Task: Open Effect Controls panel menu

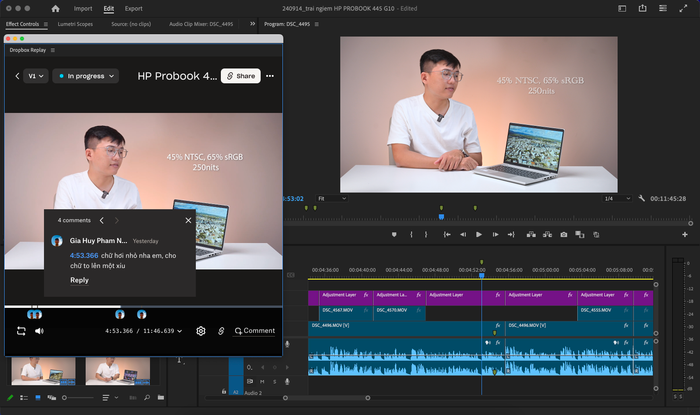Action: point(46,24)
